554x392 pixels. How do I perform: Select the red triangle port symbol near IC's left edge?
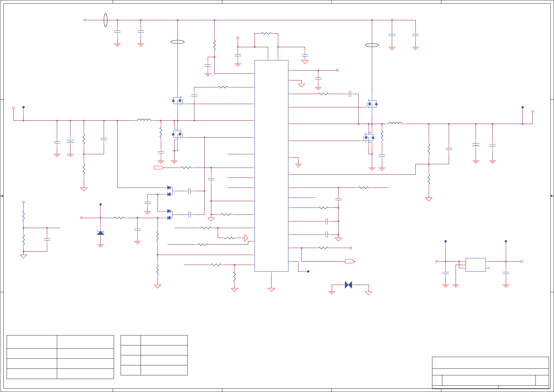click(x=246, y=238)
